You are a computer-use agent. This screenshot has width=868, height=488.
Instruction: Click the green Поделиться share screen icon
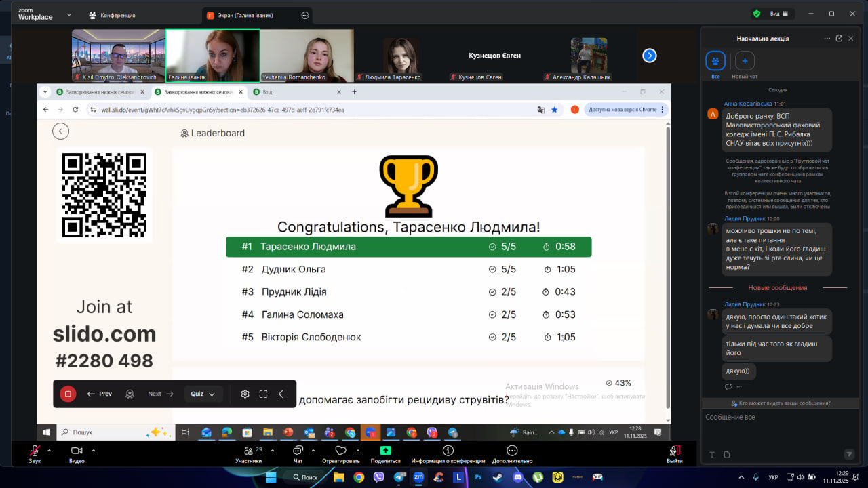coord(385,451)
